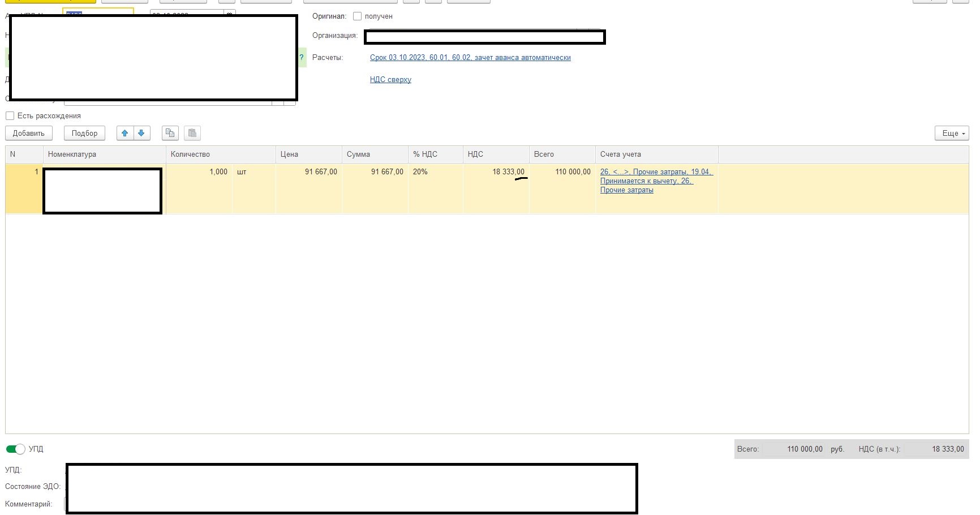Tick the 'Оригинал: получен' checkbox
Screen dimensions: 980x515
point(357,16)
